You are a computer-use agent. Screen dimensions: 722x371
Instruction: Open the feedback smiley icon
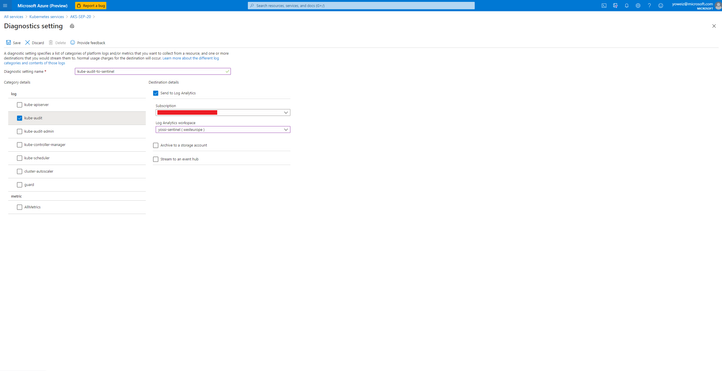(661, 6)
